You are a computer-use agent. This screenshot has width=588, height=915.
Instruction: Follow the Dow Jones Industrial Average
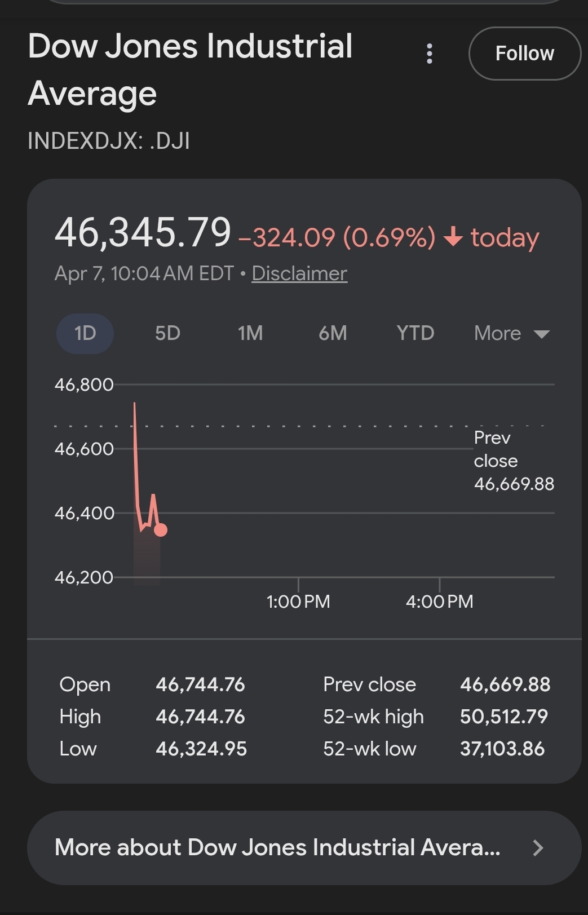524,54
